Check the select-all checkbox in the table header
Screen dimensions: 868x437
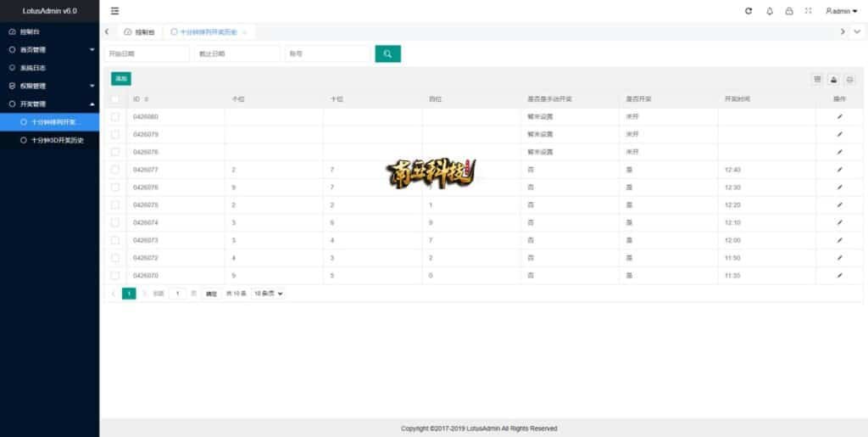115,99
